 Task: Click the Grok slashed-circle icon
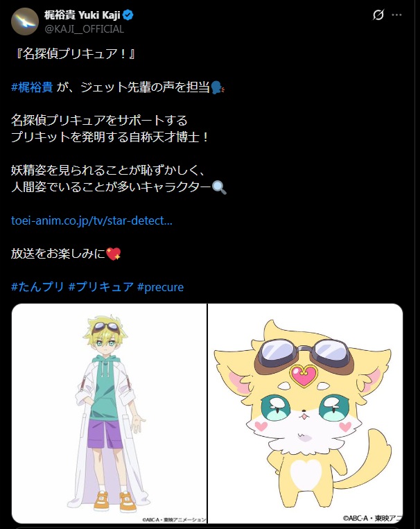(378, 15)
